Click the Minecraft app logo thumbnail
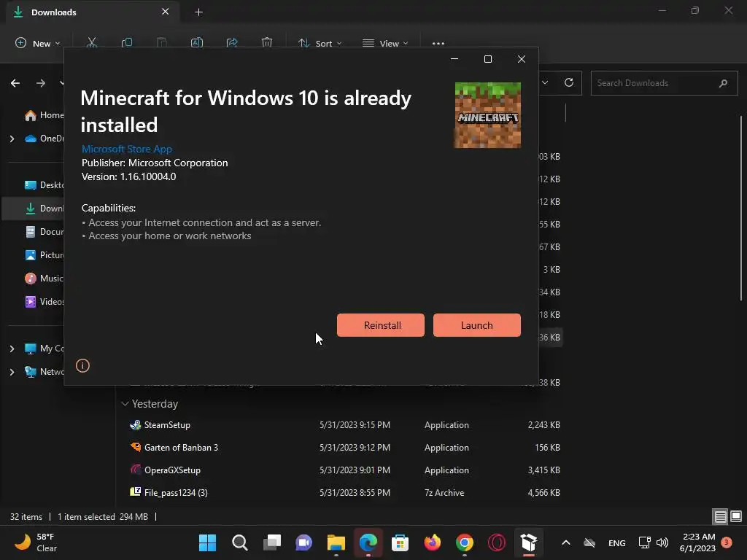The image size is (747, 560). tap(487, 114)
